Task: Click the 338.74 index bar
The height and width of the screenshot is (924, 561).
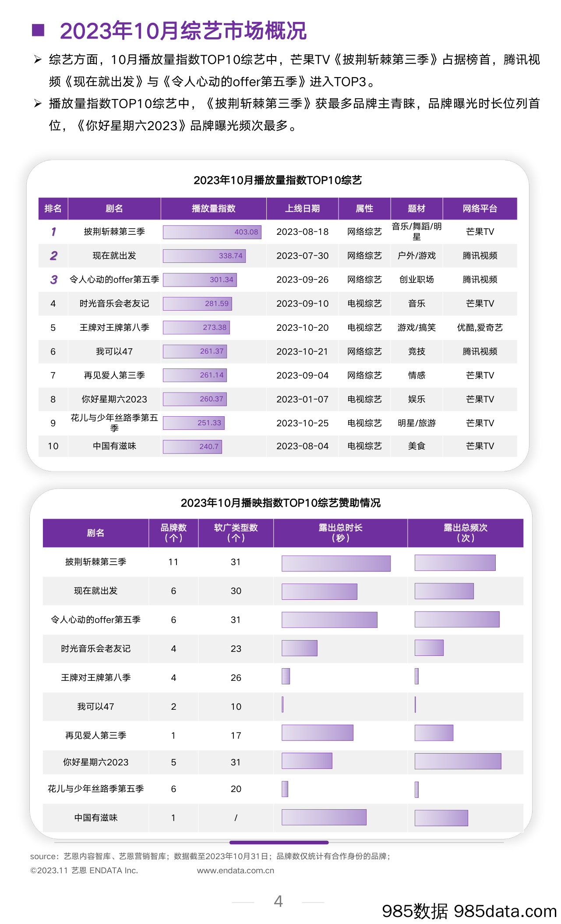Action: click(204, 256)
